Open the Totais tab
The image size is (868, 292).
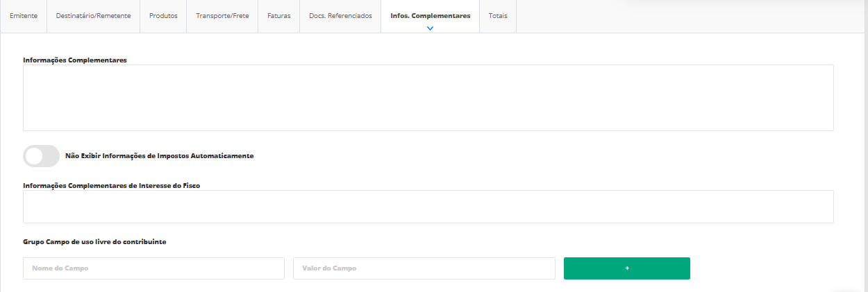(498, 16)
